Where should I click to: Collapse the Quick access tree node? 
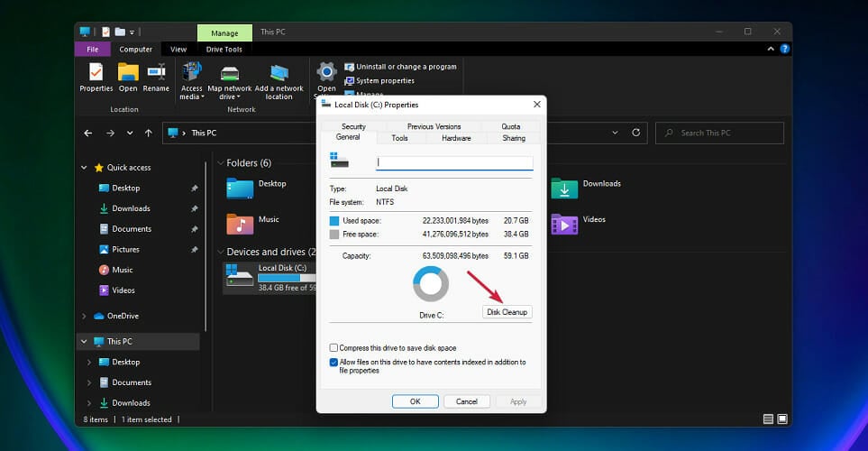coord(84,168)
